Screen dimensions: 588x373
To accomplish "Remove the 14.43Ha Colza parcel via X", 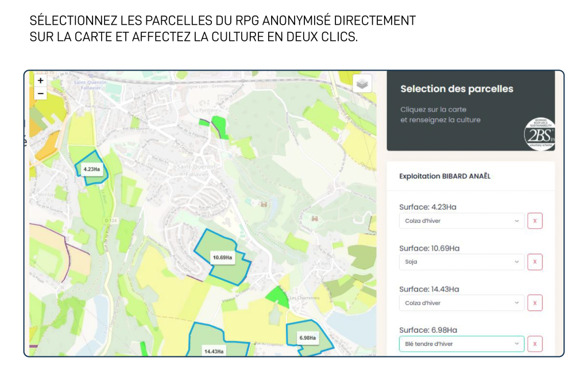I will (x=535, y=303).
